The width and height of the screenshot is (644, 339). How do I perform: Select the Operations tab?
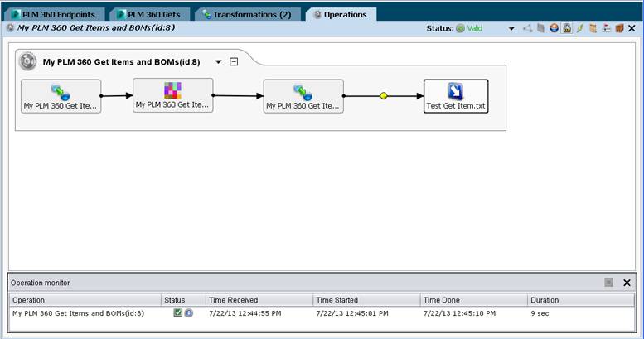(x=341, y=14)
